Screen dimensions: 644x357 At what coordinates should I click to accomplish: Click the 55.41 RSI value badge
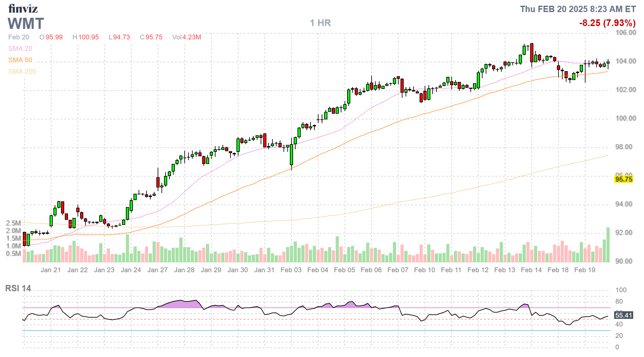(623, 315)
